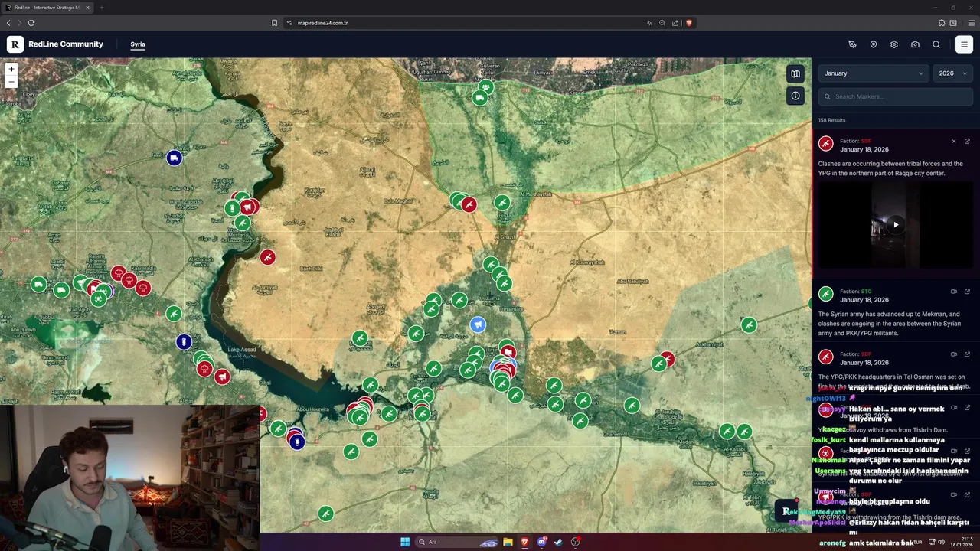Open the 2026 year dropdown
The image size is (980, 551).
[953, 73]
